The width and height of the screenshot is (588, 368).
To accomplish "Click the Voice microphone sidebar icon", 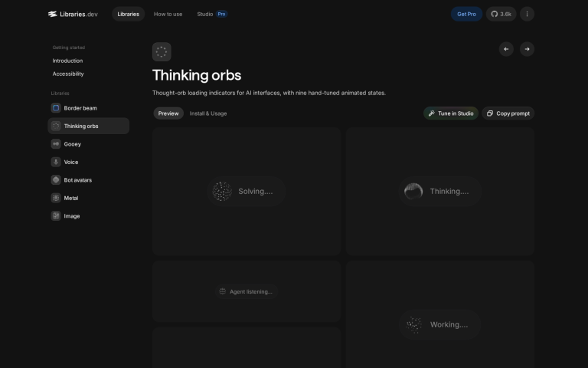I will 56,163.
